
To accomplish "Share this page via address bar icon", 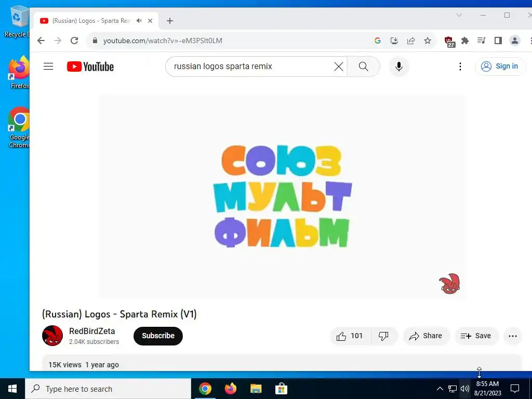I will coord(411,41).
